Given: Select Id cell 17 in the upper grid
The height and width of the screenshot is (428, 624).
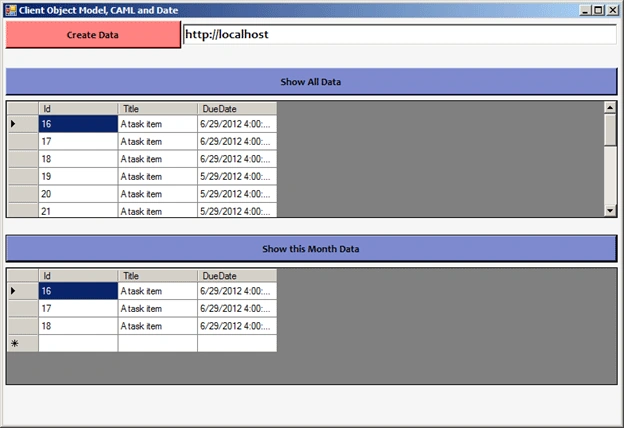Looking at the screenshot, I should [x=78, y=141].
